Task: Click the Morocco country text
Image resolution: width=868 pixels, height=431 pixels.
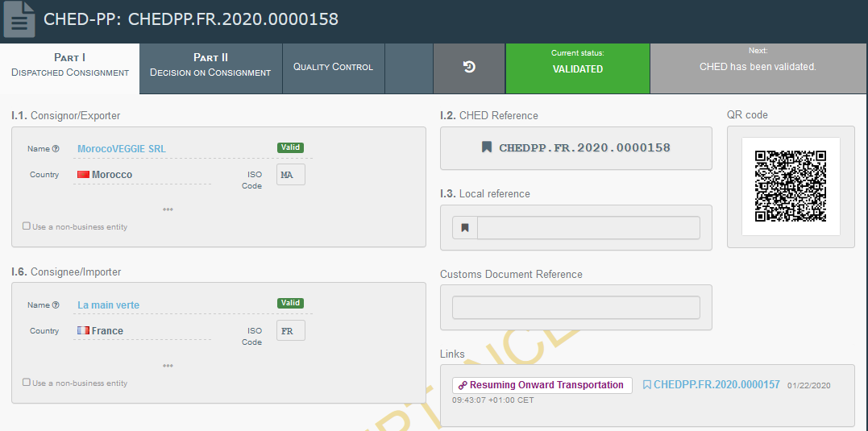Action: [112, 175]
